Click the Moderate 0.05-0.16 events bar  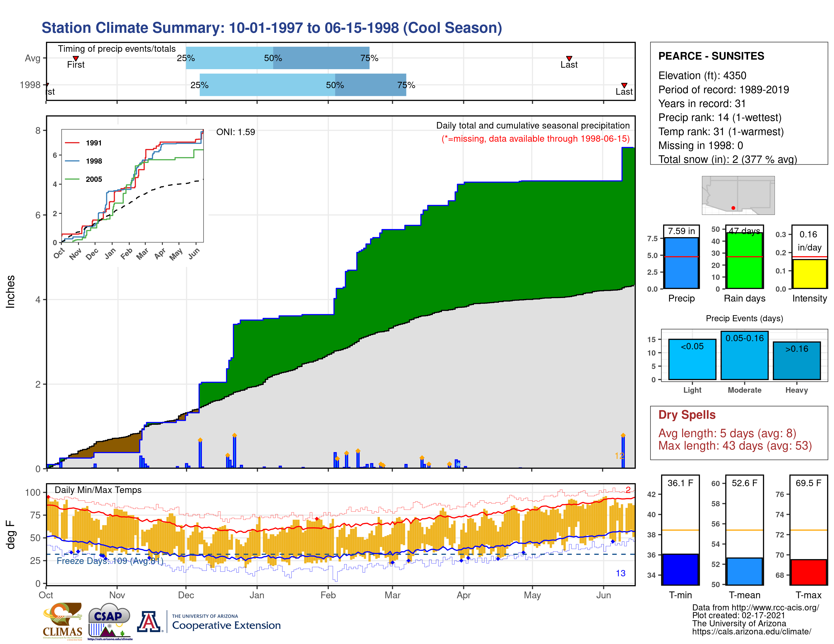coord(744,355)
